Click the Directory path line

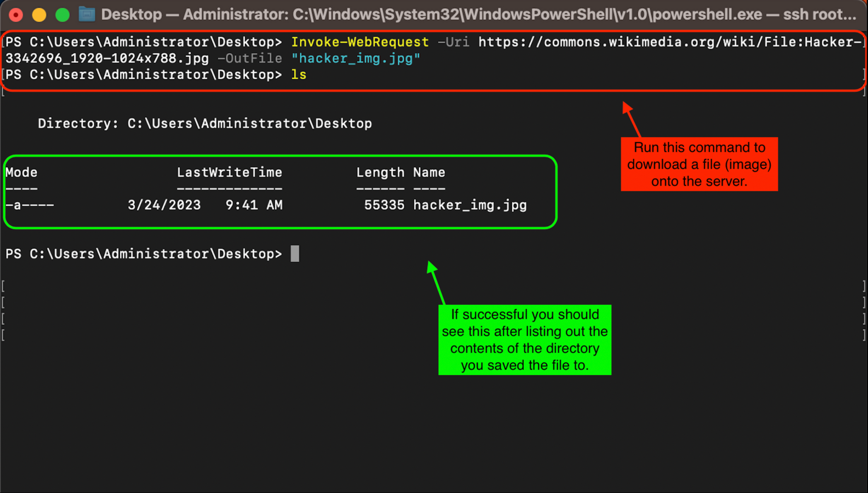(205, 124)
